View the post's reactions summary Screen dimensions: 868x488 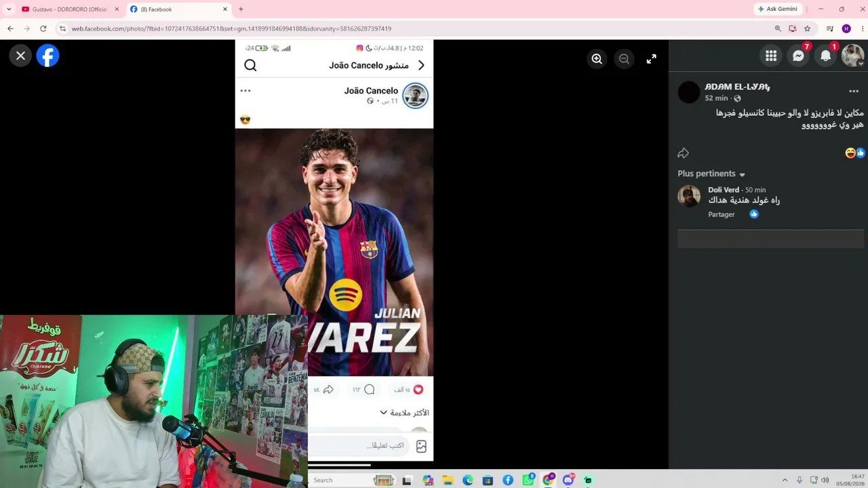click(855, 153)
